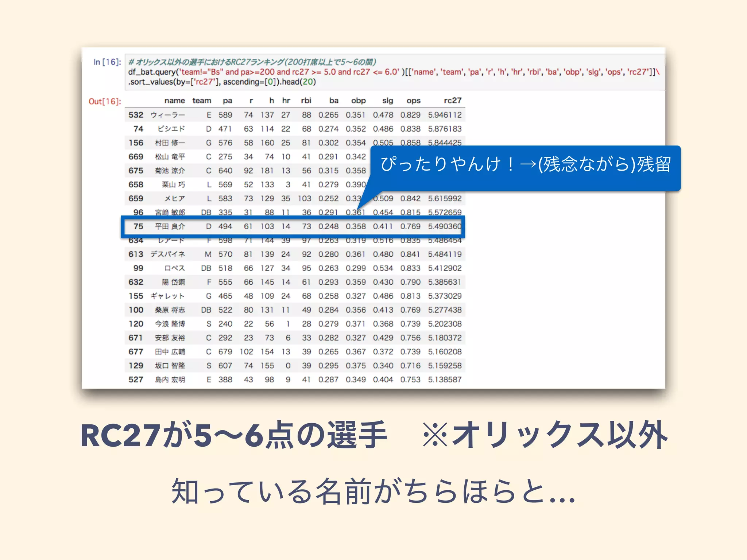The width and height of the screenshot is (747, 560).
Task: Click the 'obp' column header
Action: (359, 101)
